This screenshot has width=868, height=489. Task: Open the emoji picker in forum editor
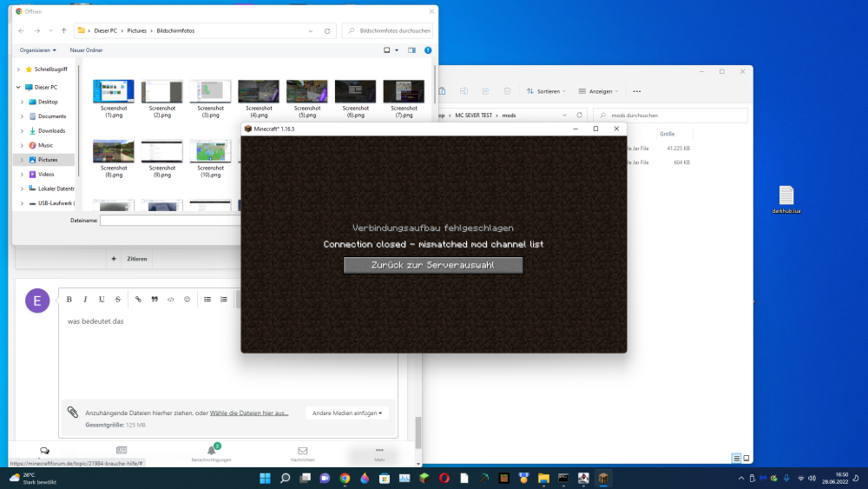click(x=187, y=300)
